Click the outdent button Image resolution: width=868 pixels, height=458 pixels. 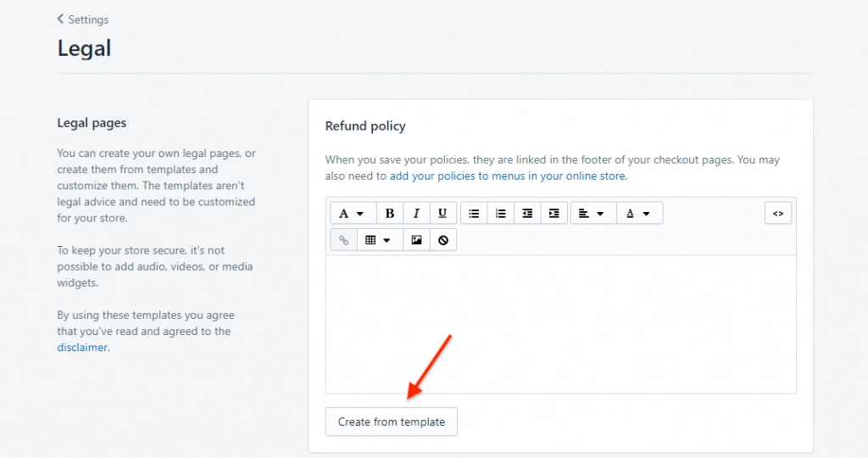pos(527,213)
